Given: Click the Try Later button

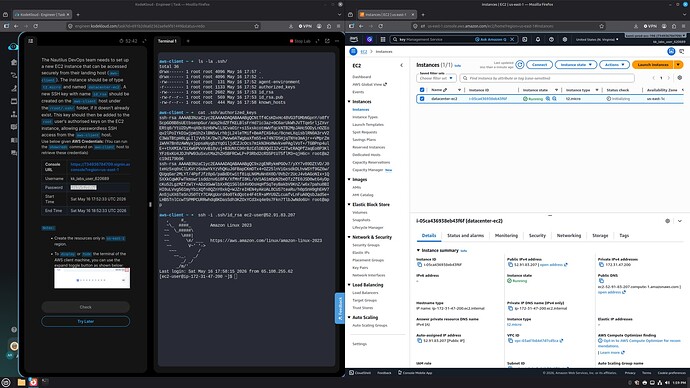Looking at the screenshot, I should [86, 322].
